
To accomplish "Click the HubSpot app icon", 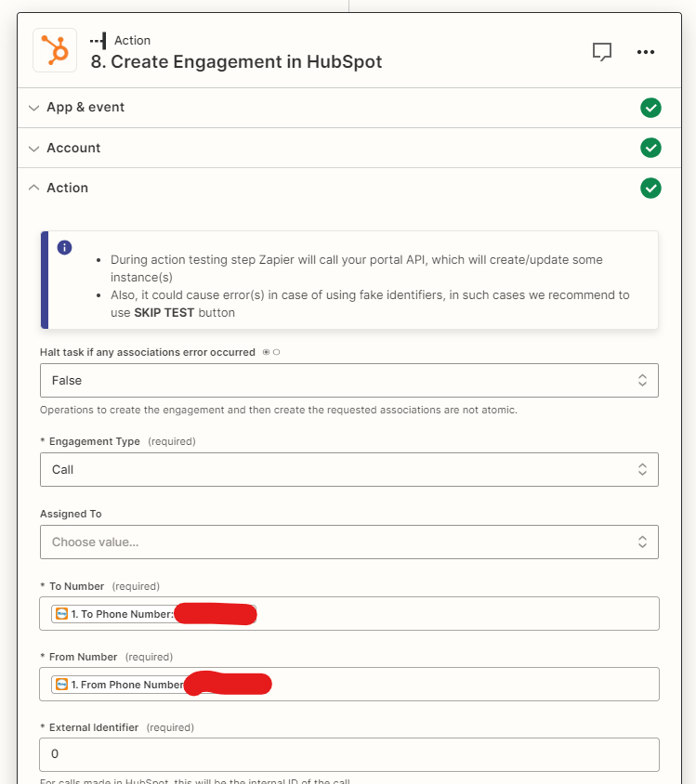I will [x=55, y=50].
